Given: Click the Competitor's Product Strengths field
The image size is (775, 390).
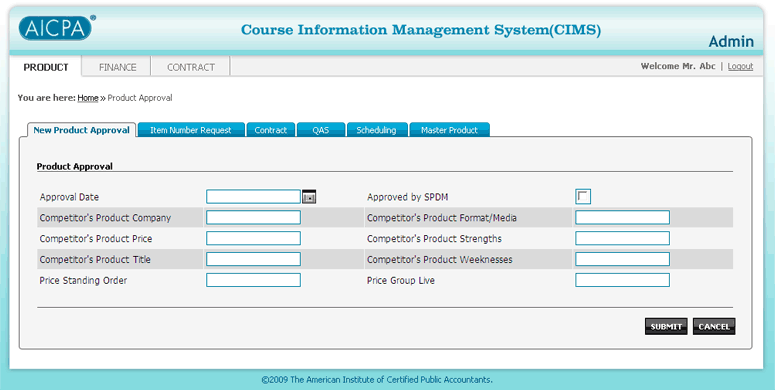Looking at the screenshot, I should click(x=622, y=238).
